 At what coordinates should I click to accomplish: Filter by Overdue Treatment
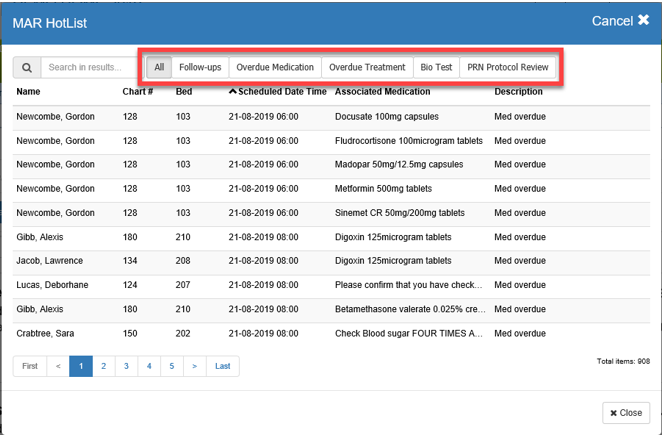(x=367, y=68)
